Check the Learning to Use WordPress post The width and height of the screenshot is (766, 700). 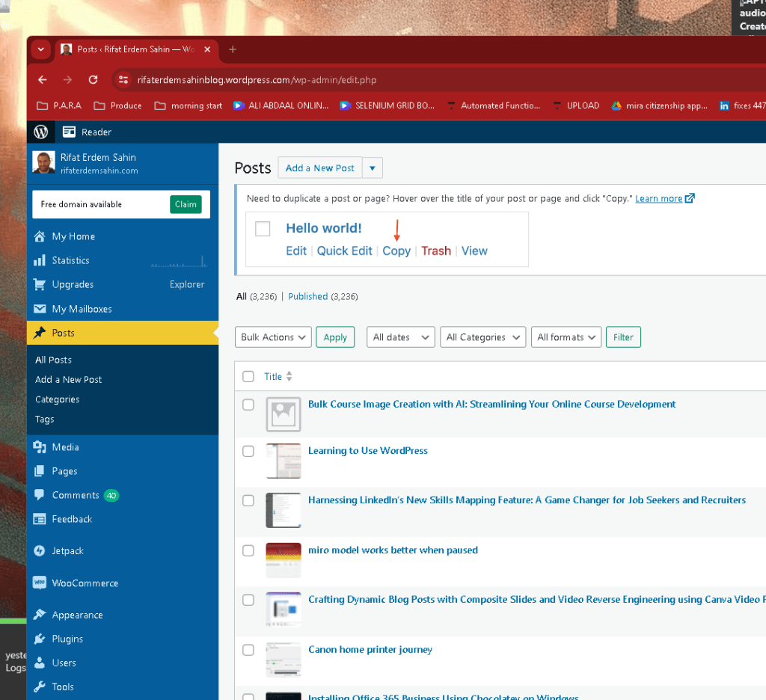click(x=248, y=451)
